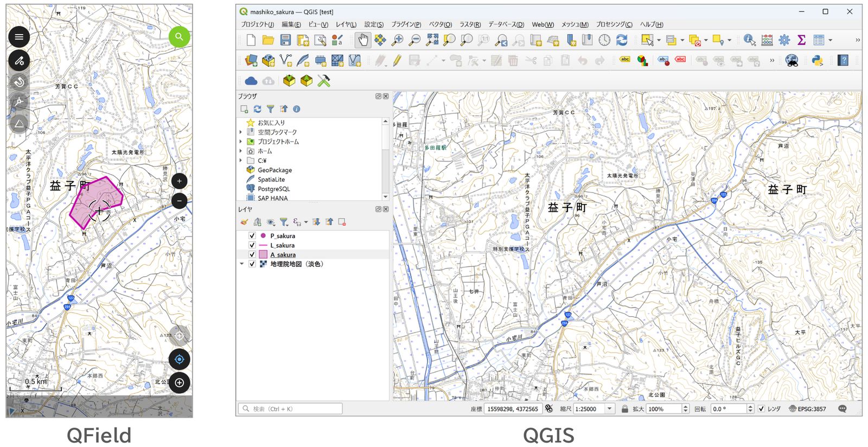Click the Save Project floppy disk icon
This screenshot has height=447, width=868.
[x=285, y=40]
